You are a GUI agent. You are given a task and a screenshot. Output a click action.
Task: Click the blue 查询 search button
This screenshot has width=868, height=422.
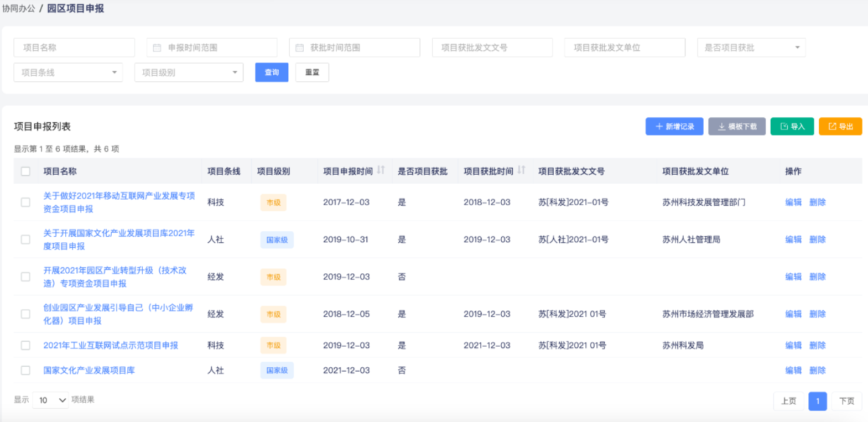(272, 72)
